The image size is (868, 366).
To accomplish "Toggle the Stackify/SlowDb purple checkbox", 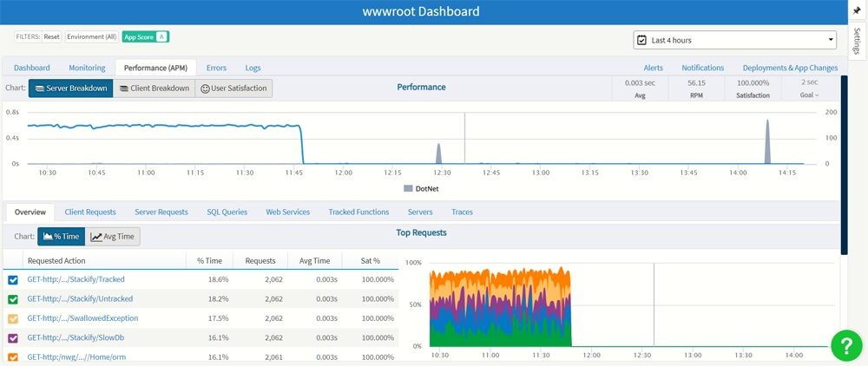I will tap(13, 337).
